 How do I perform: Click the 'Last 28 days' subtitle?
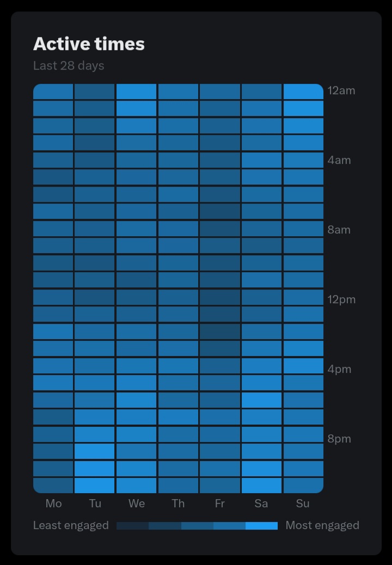(x=69, y=65)
